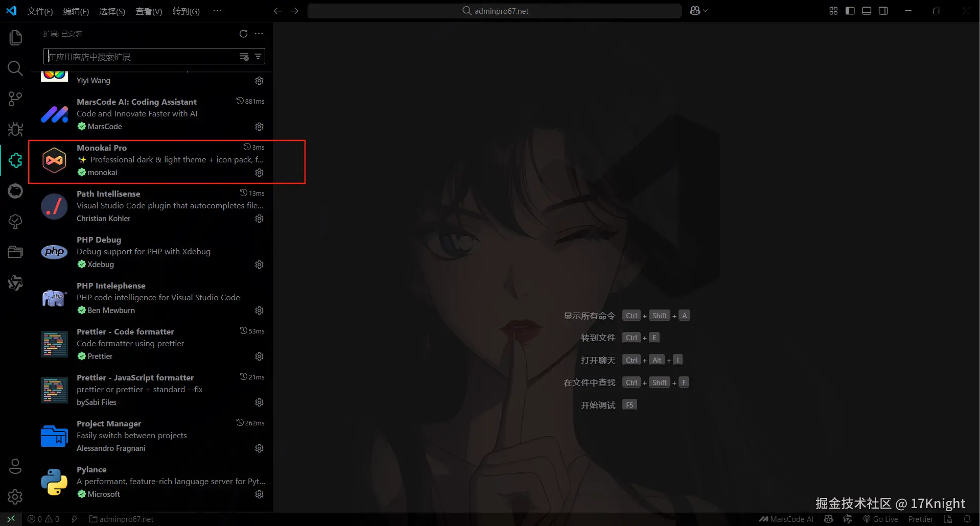
Task: Select Prettier - Code formatter entry
Action: pyautogui.click(x=151, y=344)
